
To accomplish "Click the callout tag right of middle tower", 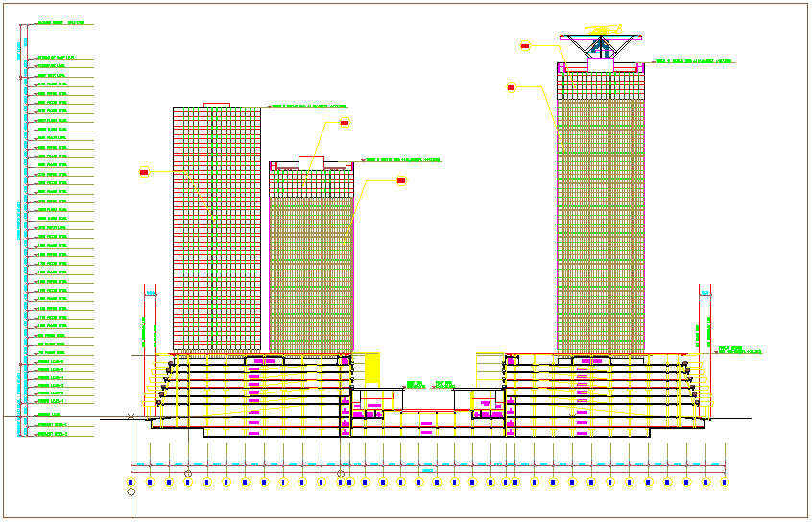I will point(401,180).
